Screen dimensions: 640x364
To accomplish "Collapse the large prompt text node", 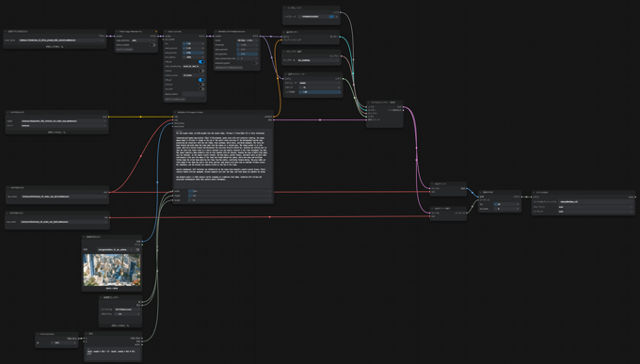I will 175,112.
